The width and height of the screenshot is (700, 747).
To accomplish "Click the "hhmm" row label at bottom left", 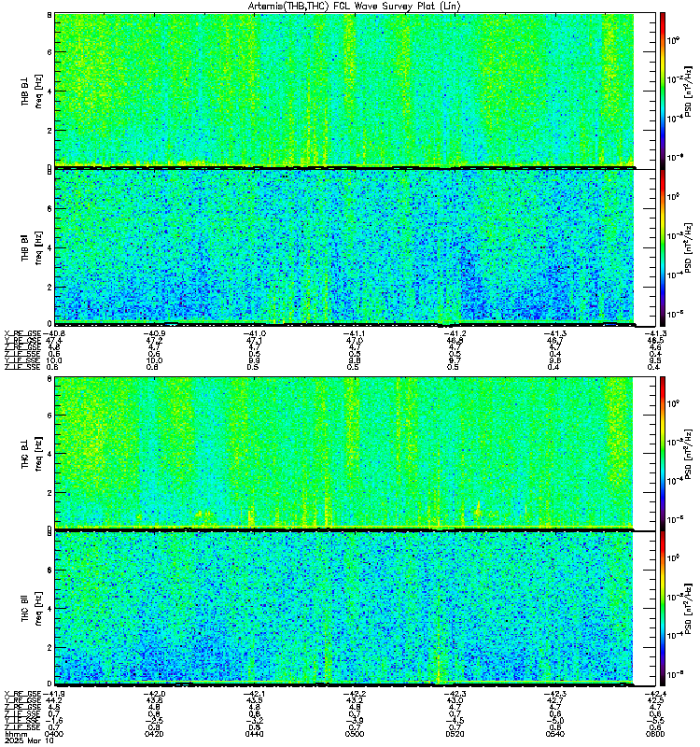I will [x=15, y=734].
